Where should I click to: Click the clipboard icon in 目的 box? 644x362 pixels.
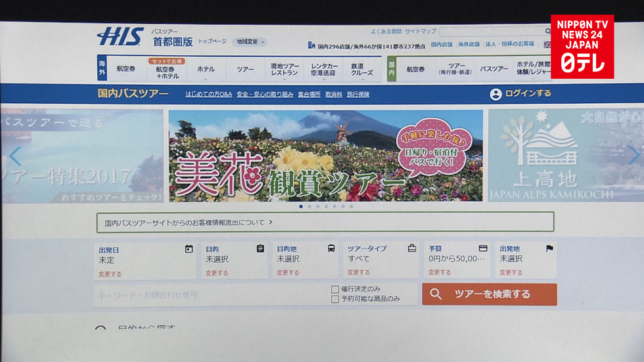tap(260, 248)
